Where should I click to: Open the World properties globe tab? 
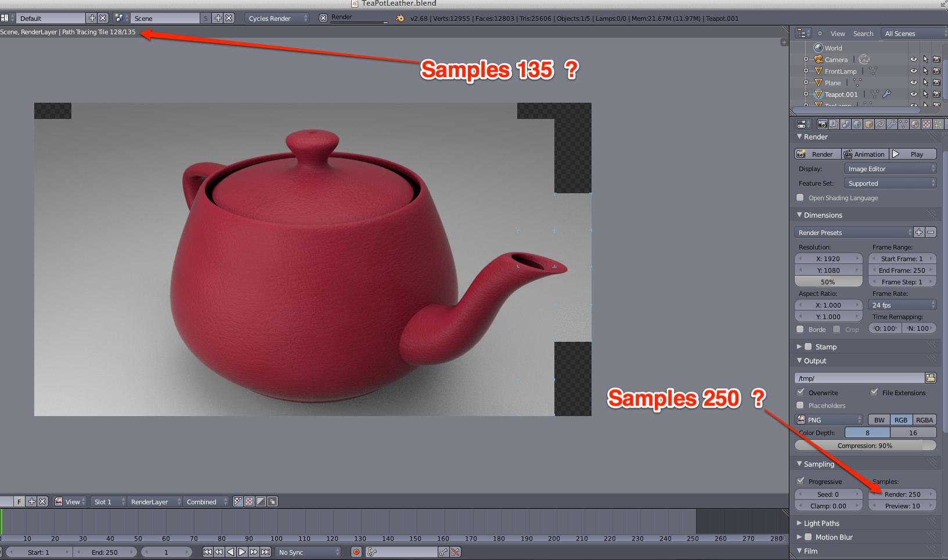tap(857, 124)
